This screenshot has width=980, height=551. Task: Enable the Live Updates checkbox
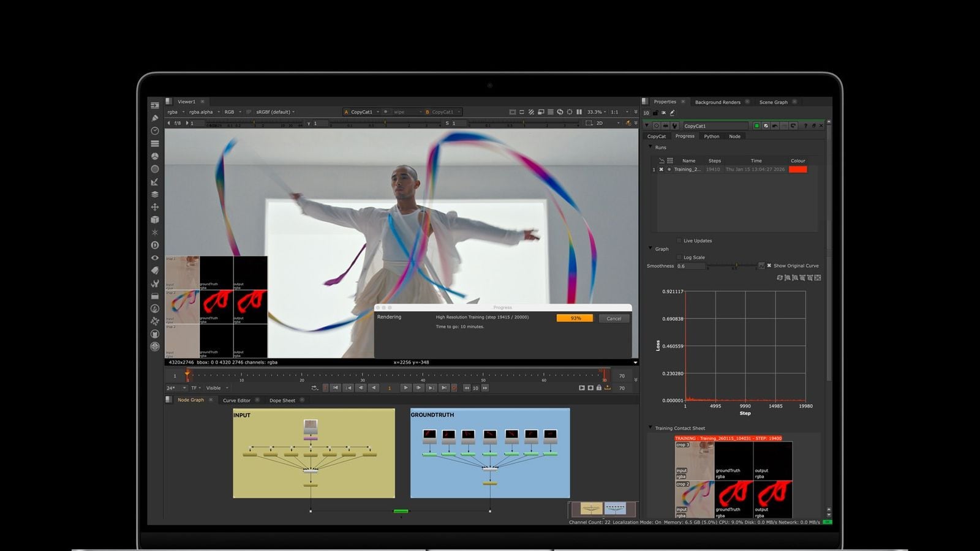tap(679, 241)
